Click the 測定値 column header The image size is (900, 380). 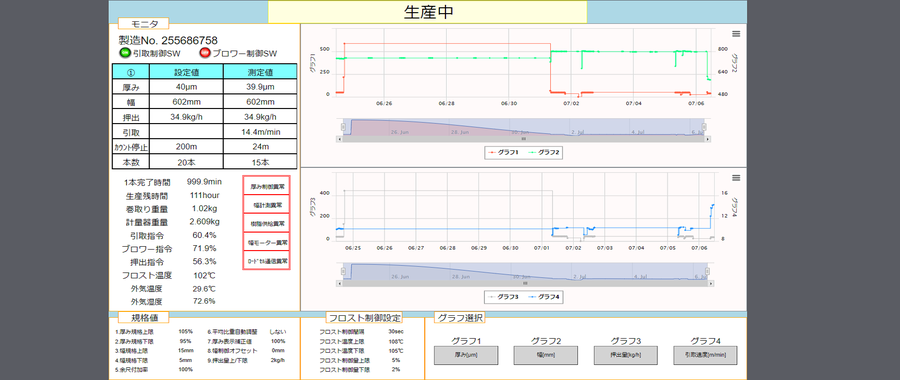point(260,72)
